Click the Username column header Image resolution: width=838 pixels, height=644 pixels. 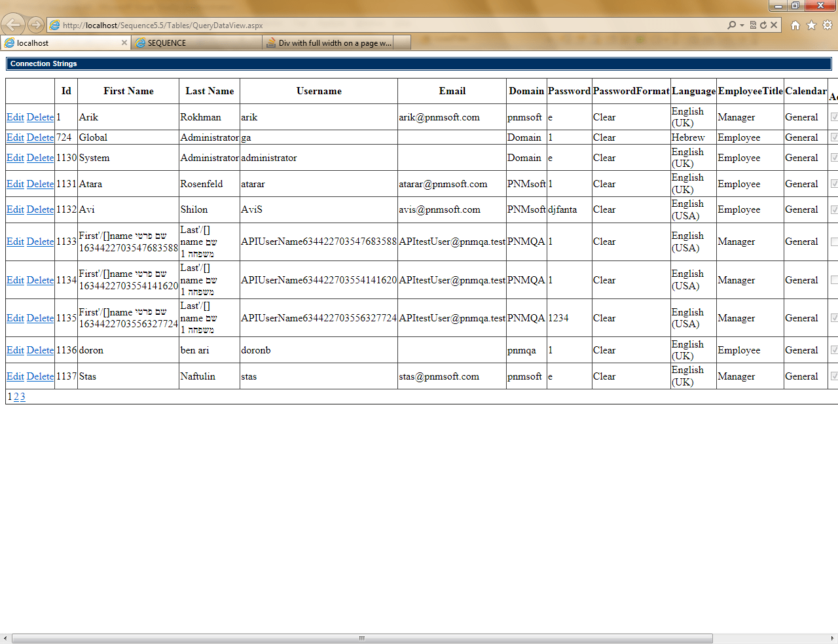pyautogui.click(x=319, y=91)
